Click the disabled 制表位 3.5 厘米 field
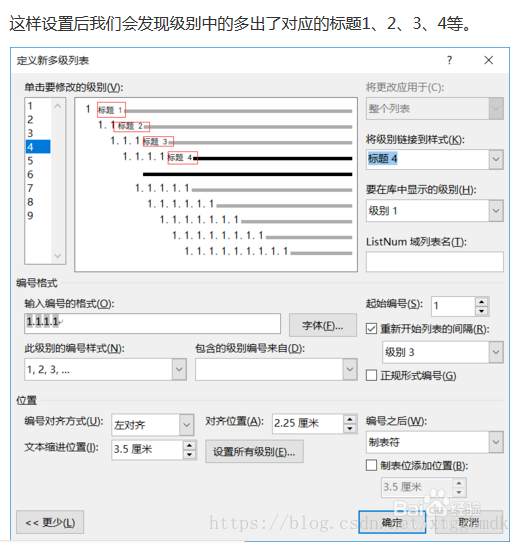The image size is (520, 543). click(417, 487)
